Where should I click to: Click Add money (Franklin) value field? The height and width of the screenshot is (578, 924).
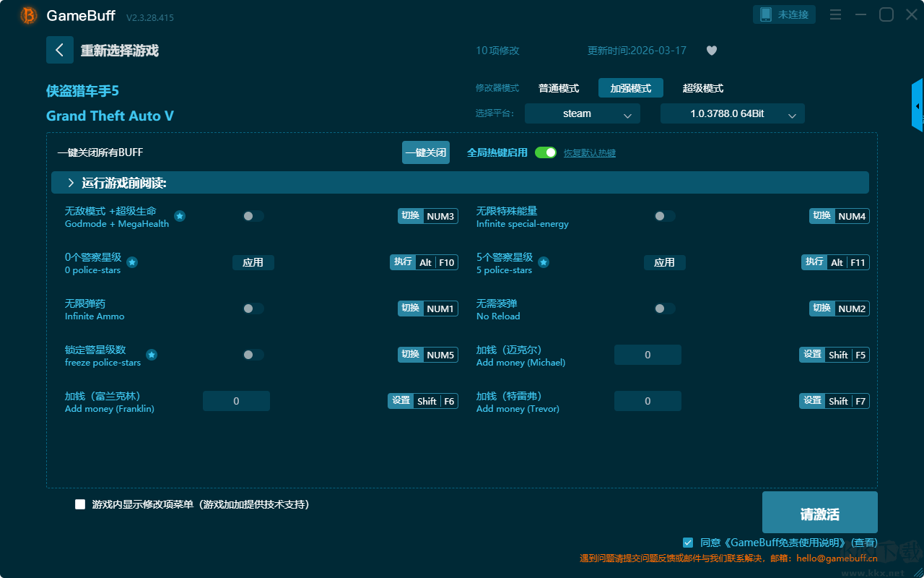(236, 401)
